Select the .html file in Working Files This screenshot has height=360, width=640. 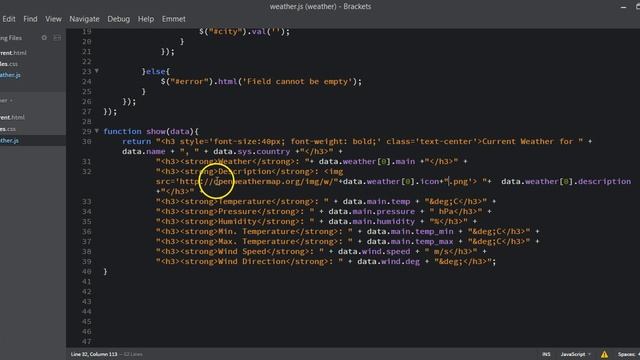(x=13, y=53)
